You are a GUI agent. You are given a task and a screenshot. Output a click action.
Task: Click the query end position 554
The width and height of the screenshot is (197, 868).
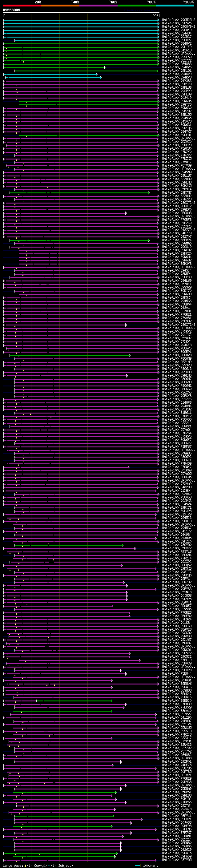tap(155, 15)
